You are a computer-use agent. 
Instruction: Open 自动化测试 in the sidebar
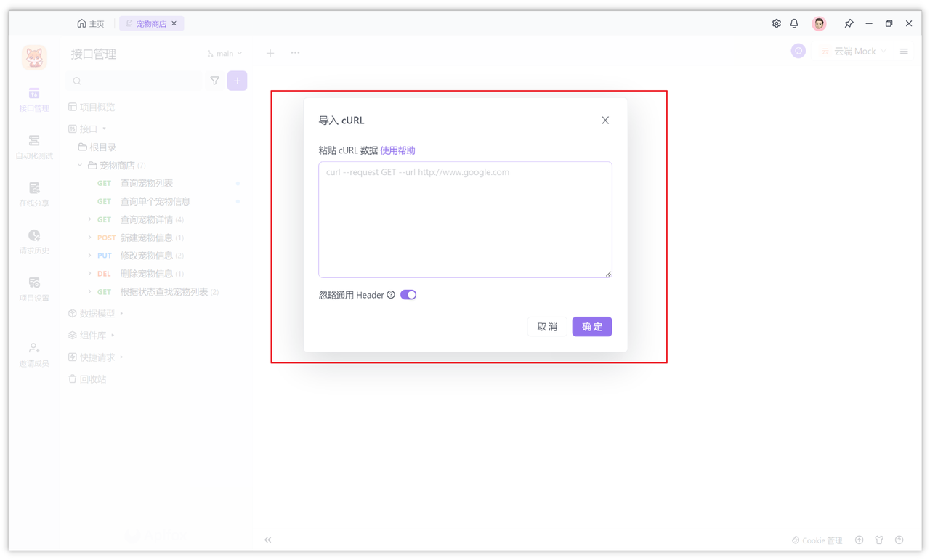pos(34,147)
